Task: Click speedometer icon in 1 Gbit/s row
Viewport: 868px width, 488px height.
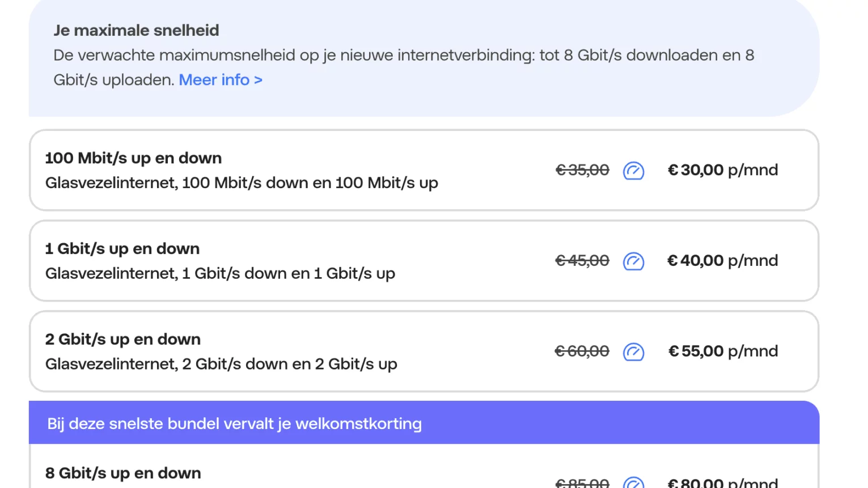Action: point(633,261)
